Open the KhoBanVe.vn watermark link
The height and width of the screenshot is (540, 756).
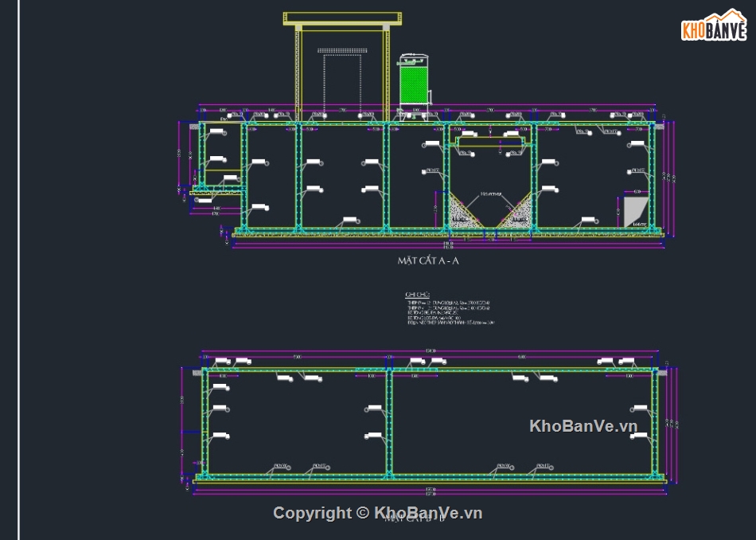point(585,427)
